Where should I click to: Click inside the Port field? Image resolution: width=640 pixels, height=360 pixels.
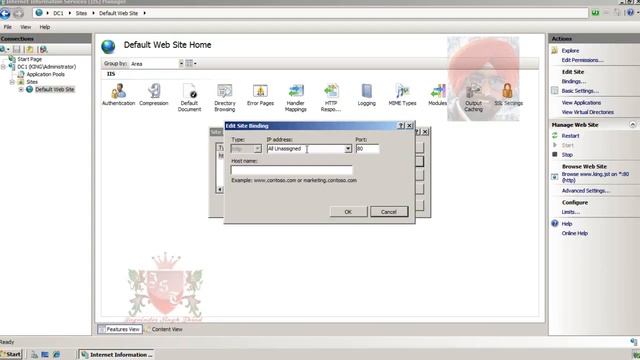[367, 149]
